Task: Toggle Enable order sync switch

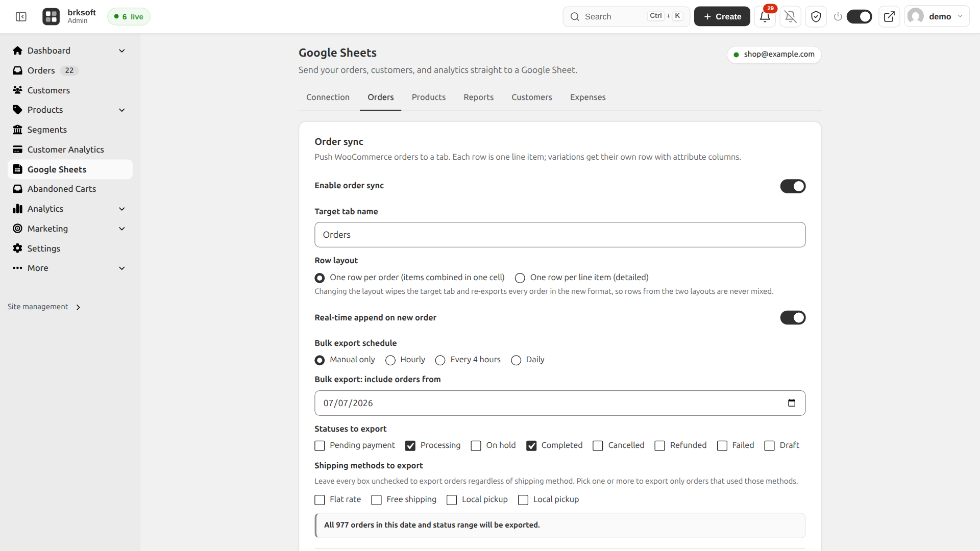Action: tap(793, 186)
